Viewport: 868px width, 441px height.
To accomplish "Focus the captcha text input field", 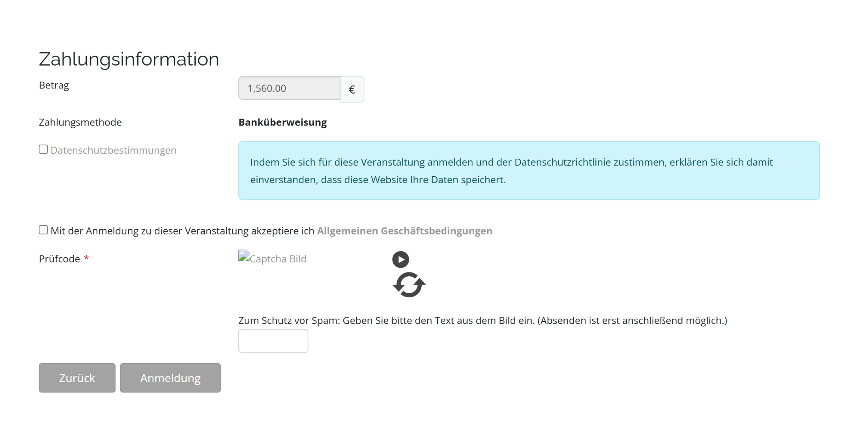I will click(x=273, y=341).
